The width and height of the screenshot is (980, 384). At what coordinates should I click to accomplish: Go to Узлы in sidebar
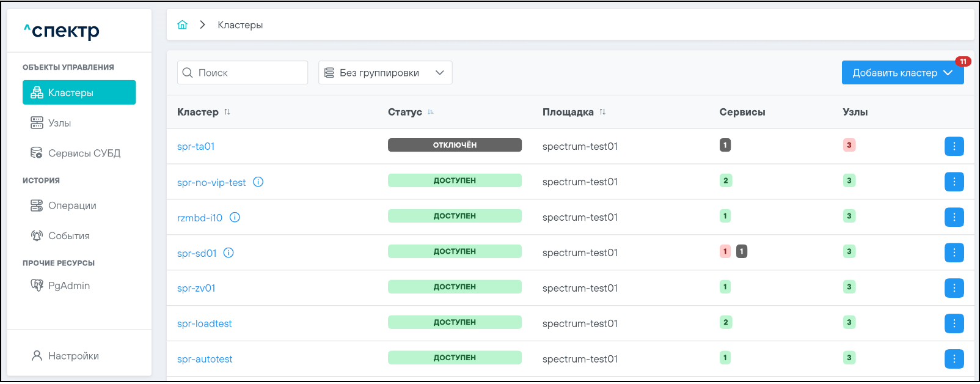(60, 123)
